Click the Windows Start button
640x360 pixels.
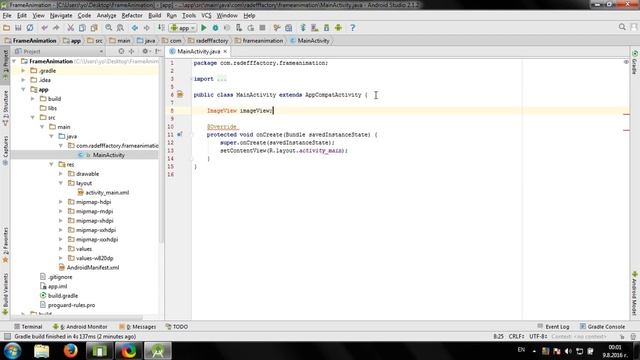(12, 351)
